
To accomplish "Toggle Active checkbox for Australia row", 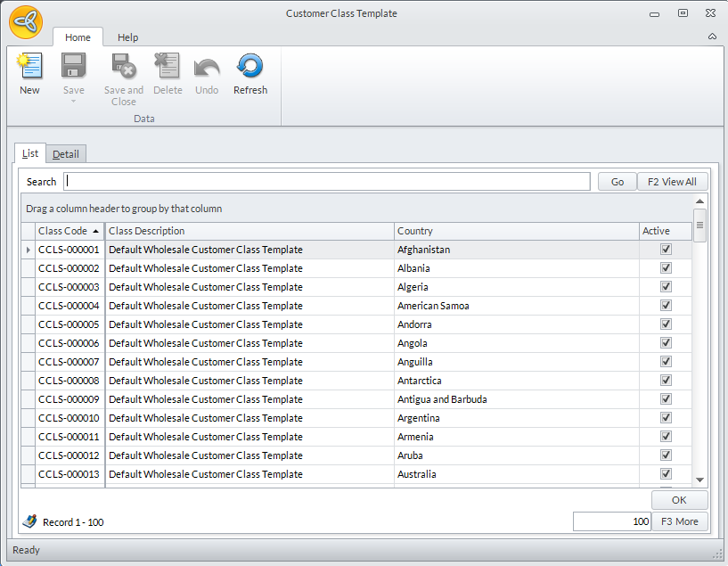I will point(665,474).
